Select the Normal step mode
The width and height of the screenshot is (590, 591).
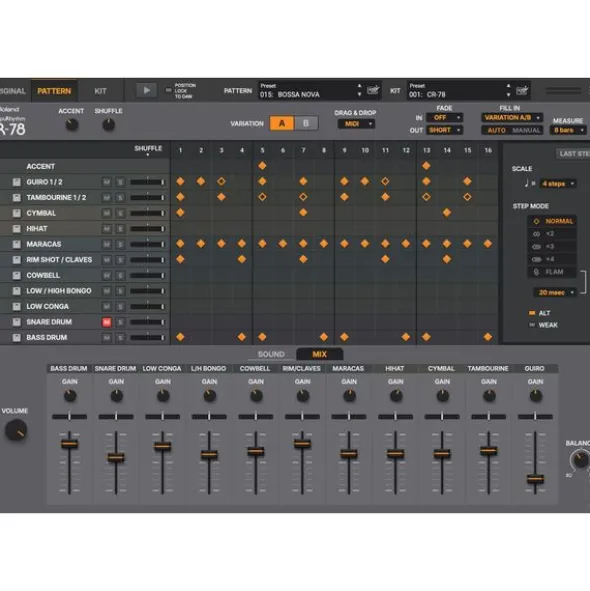point(552,221)
